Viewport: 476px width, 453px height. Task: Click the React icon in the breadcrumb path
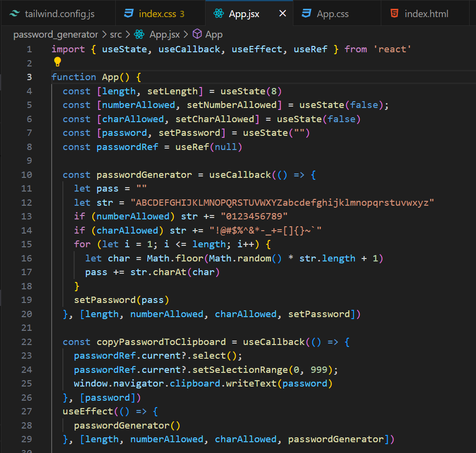[139, 34]
